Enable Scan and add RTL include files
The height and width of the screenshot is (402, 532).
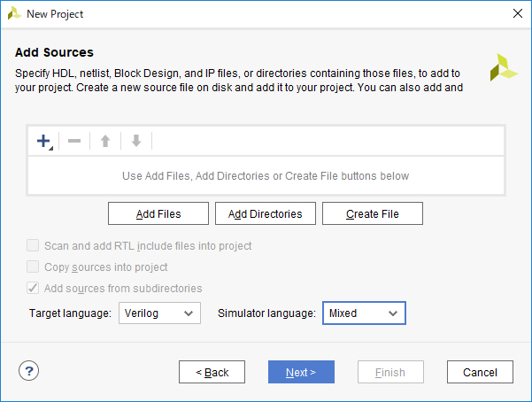coord(34,245)
